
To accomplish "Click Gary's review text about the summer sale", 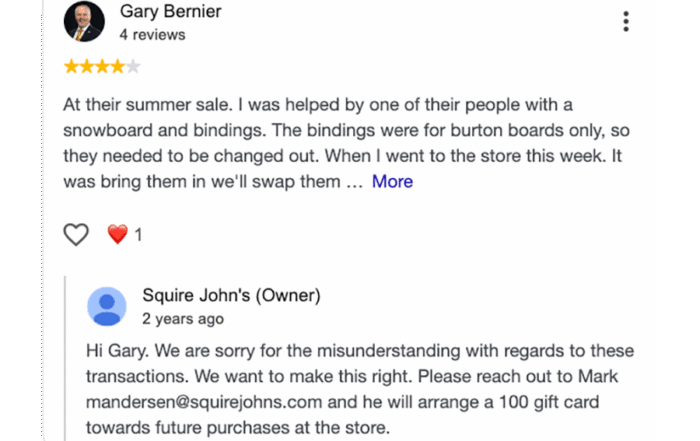I will click(x=346, y=143).
